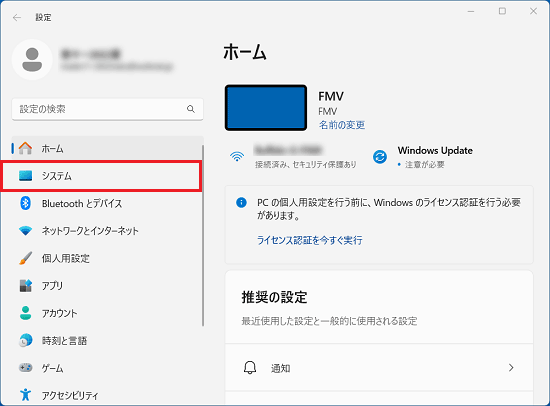The image size is (550, 406).
Task: Click the Home house icon
Action: point(25,148)
